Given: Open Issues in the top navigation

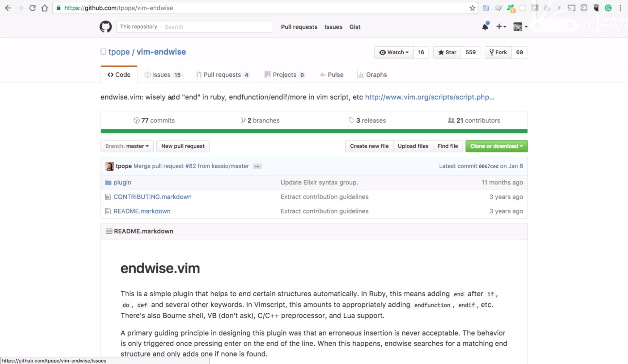Looking at the screenshot, I should pos(333,27).
